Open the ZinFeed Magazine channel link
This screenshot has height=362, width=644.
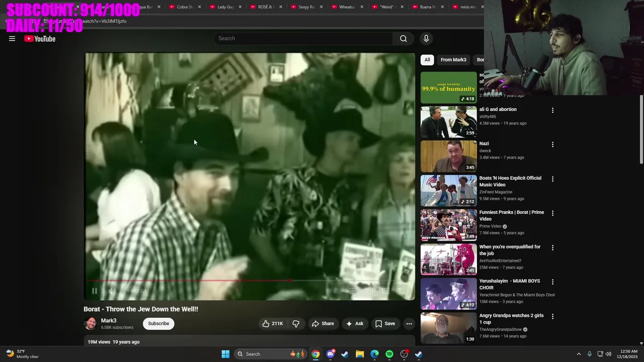496,192
